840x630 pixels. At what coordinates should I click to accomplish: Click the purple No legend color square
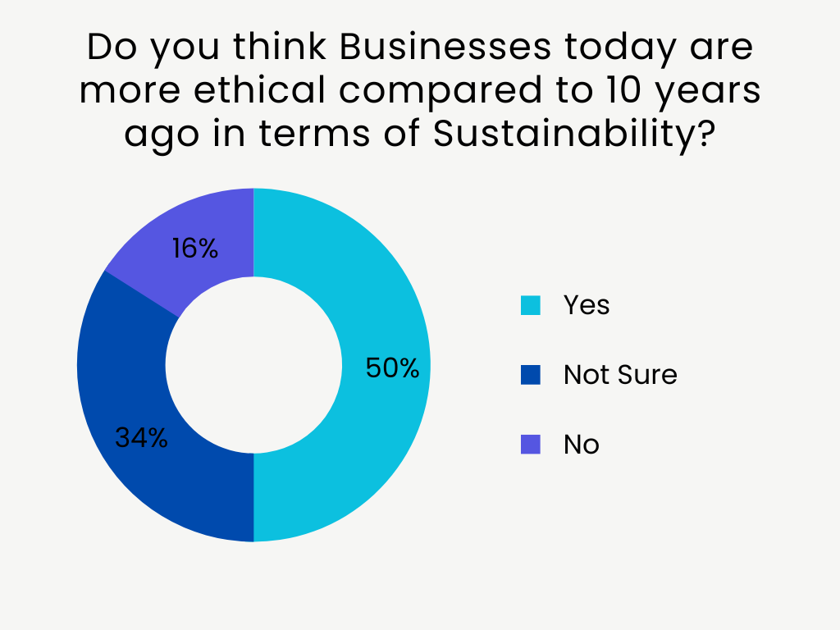click(x=531, y=445)
